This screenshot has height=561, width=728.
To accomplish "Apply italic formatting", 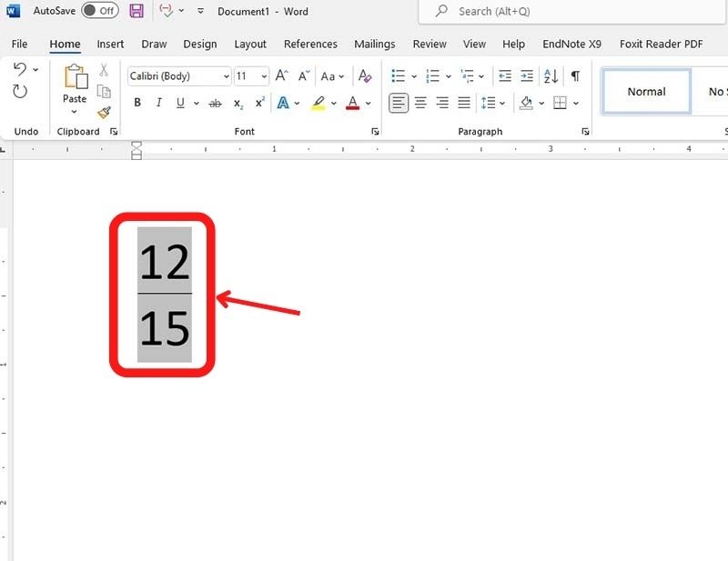I will [158, 103].
